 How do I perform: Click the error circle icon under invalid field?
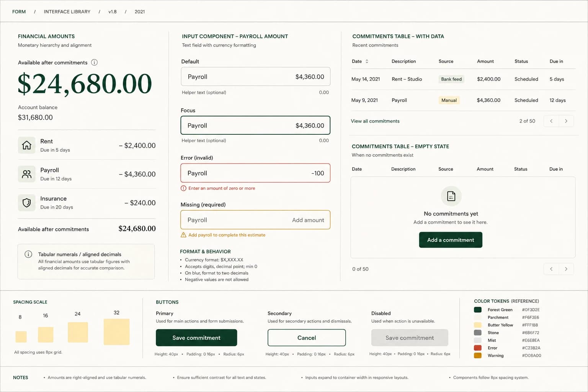pyautogui.click(x=183, y=188)
